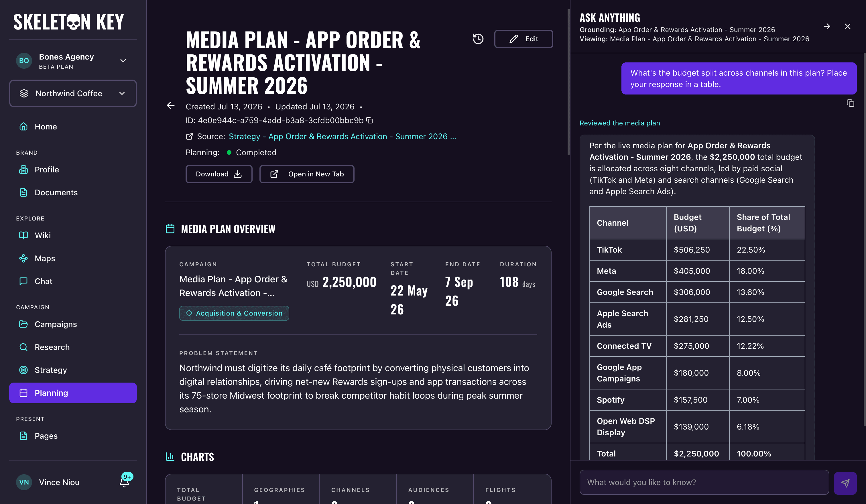Click Apple Search Ads budget $281,250
Screen dimensions: 866x504
click(698, 319)
